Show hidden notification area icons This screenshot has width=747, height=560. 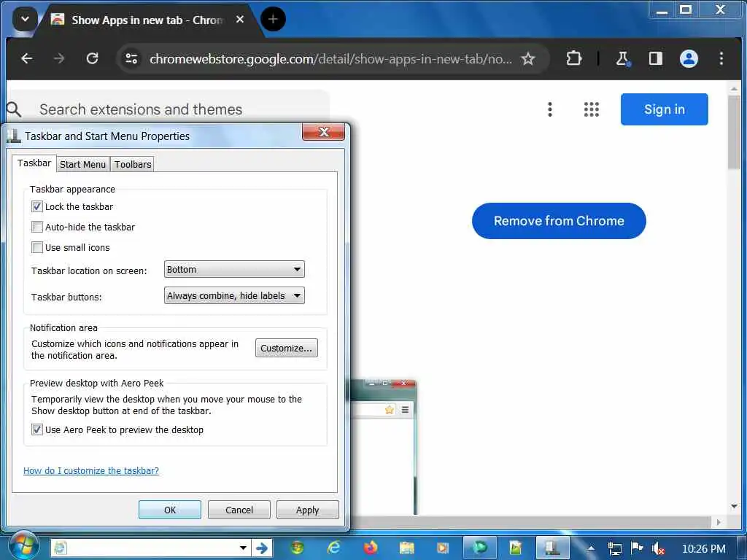pos(591,548)
